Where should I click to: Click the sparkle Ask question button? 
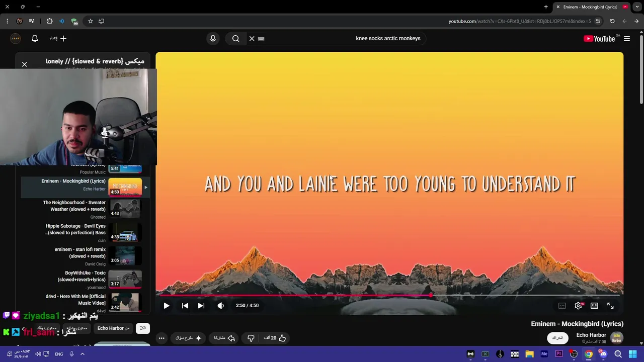(x=189, y=338)
